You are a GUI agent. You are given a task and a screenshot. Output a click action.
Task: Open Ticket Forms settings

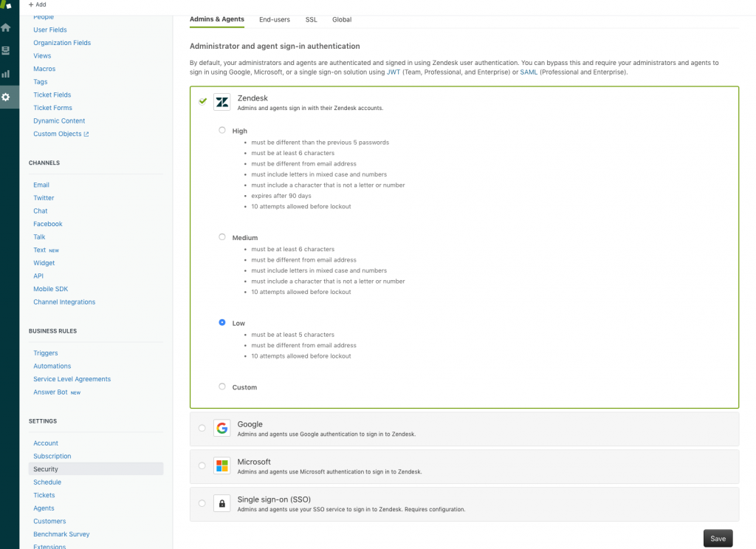tap(52, 108)
